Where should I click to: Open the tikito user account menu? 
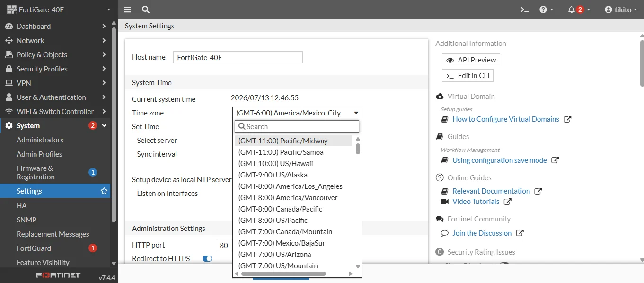[x=621, y=9]
